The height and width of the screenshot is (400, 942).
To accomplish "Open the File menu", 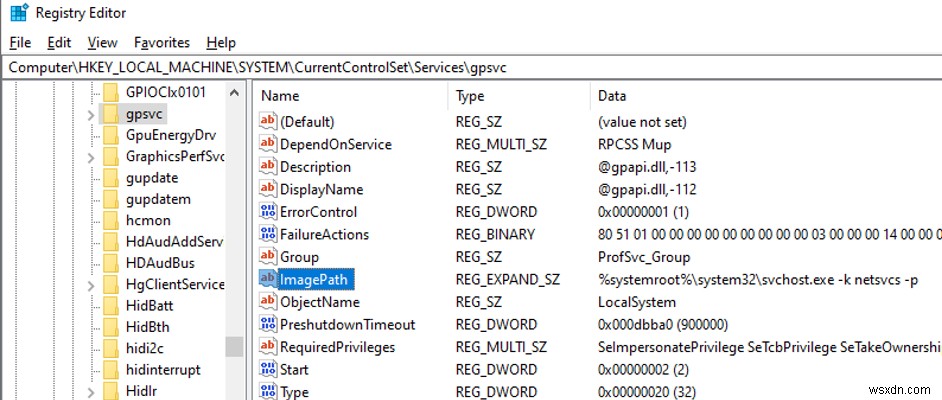I will pos(20,43).
